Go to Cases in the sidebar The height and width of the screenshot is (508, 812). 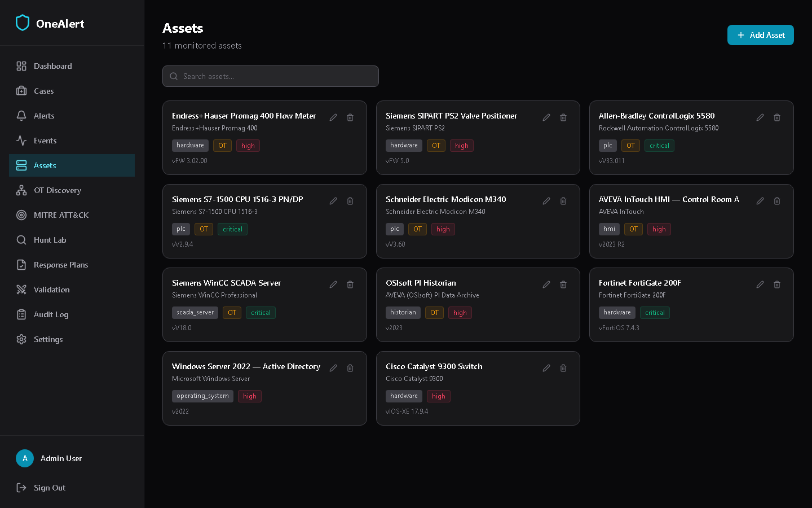coord(72,91)
